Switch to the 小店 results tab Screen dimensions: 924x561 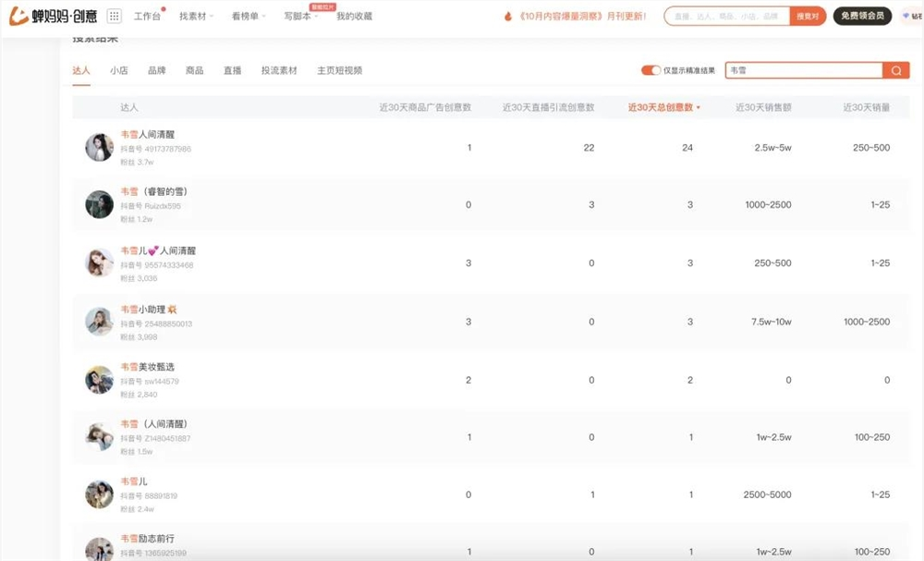pos(118,70)
